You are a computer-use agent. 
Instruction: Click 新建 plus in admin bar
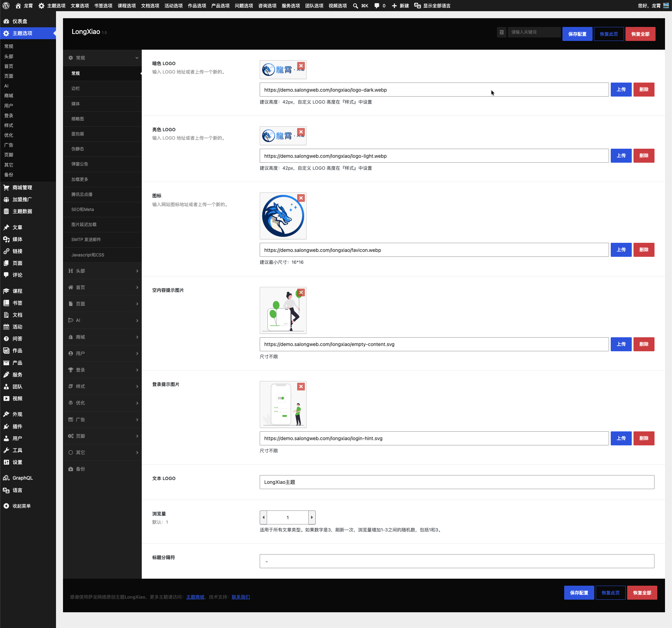(x=400, y=6)
